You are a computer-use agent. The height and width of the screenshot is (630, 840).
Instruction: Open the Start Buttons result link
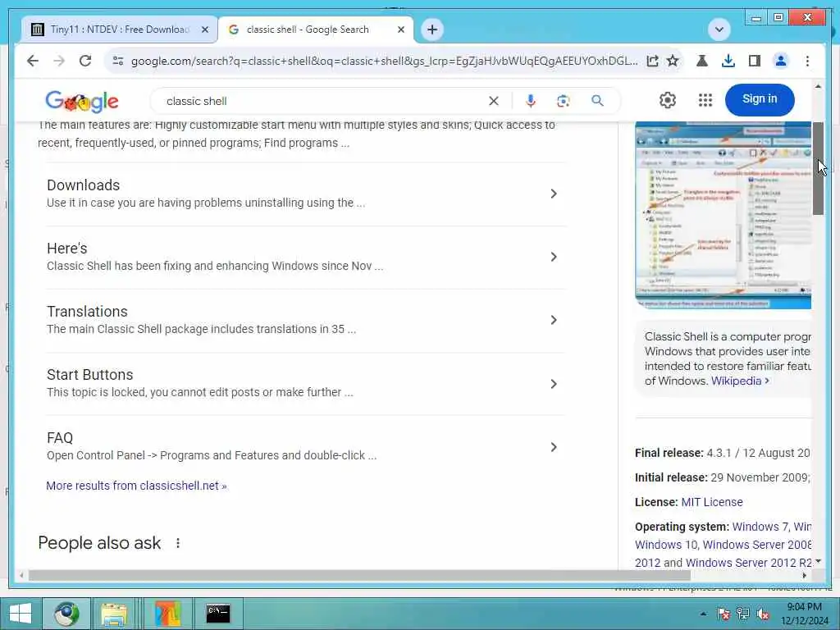point(90,375)
